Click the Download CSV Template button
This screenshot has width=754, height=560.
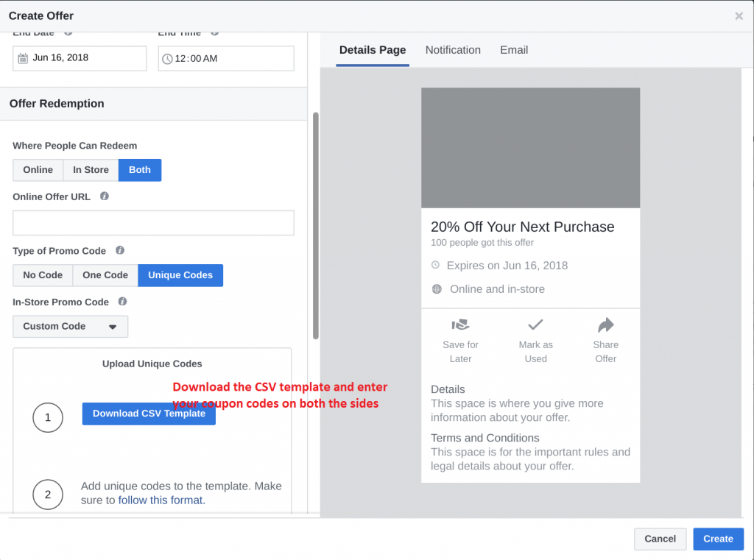tap(149, 414)
